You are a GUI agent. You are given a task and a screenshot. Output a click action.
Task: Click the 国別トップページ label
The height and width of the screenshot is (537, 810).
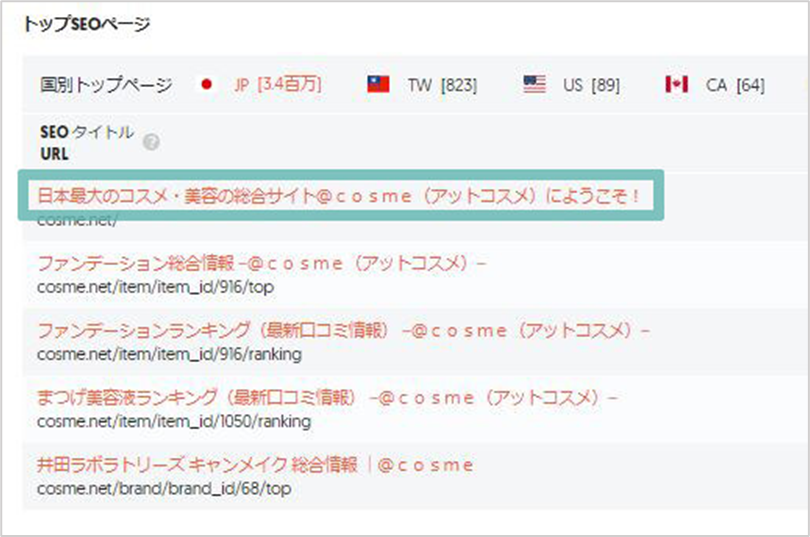[x=106, y=85]
